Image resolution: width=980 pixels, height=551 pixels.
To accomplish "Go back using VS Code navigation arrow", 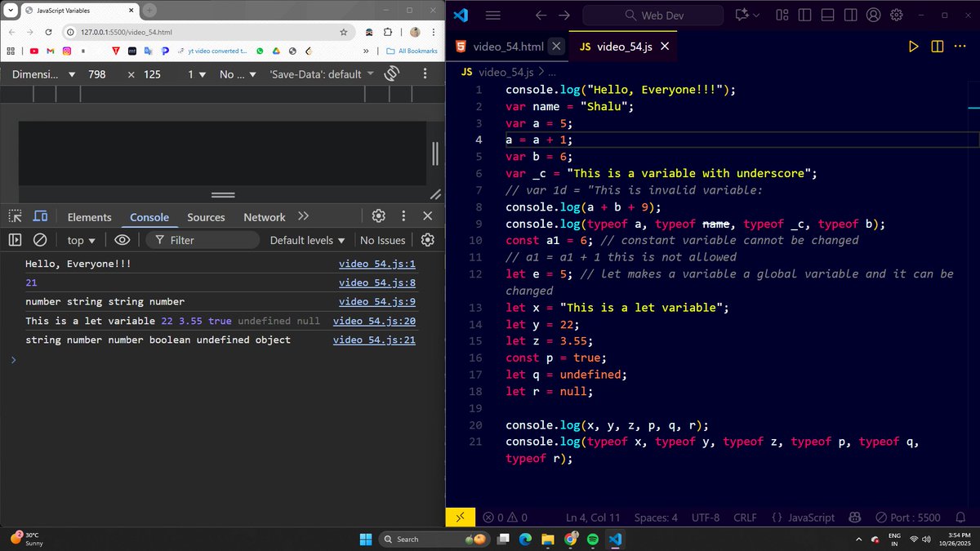I will (x=541, y=16).
